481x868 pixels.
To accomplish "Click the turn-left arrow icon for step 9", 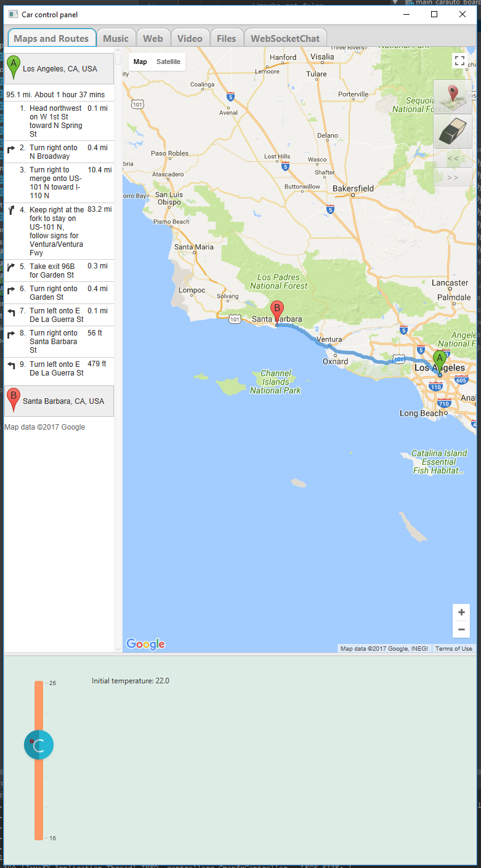I will point(11,366).
